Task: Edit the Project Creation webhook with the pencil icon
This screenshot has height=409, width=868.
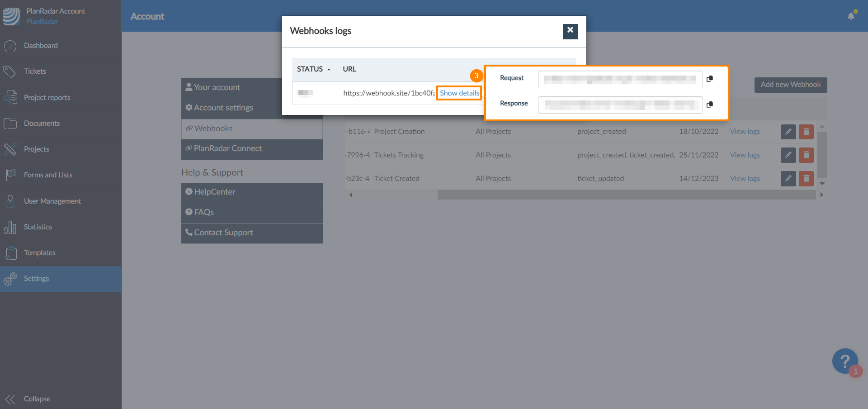Action: click(788, 132)
